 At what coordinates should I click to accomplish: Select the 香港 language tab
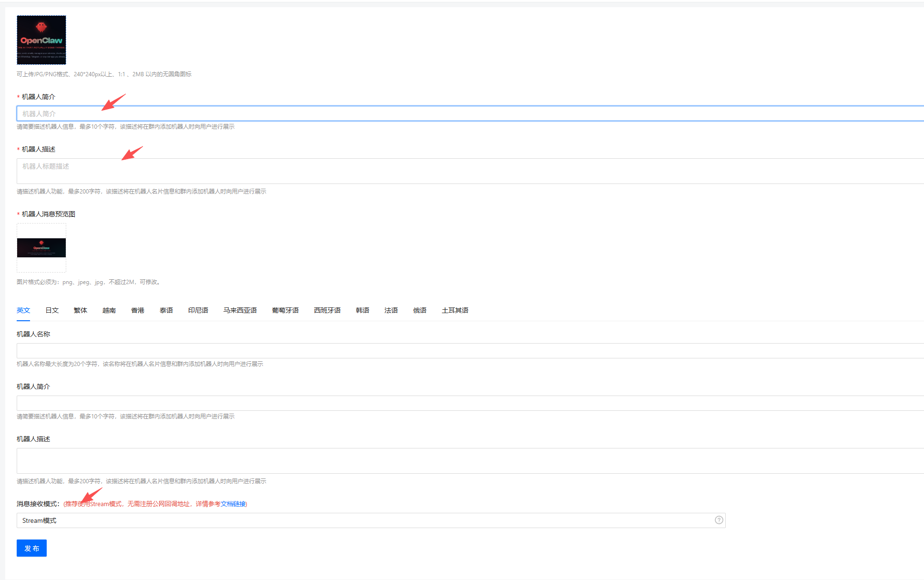(x=138, y=310)
